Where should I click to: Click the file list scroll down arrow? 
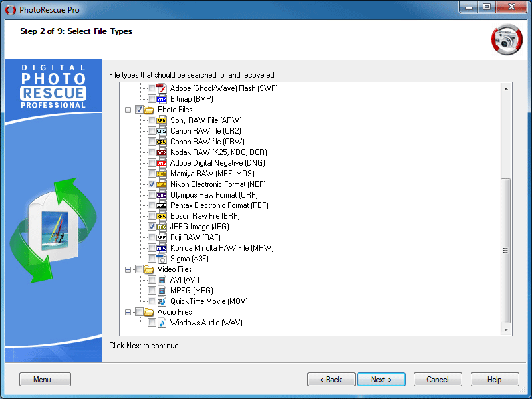506,329
